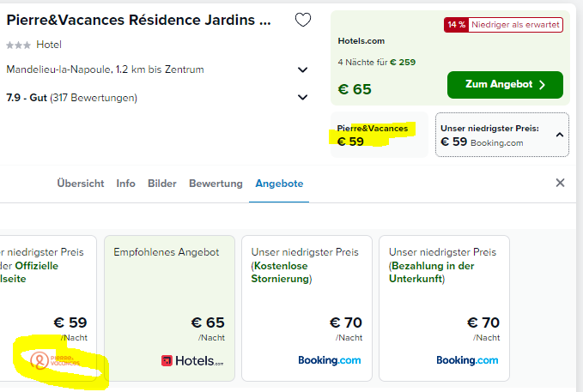Expand the 7.9 Gut rating details
This screenshot has height=392, width=583.
(302, 97)
